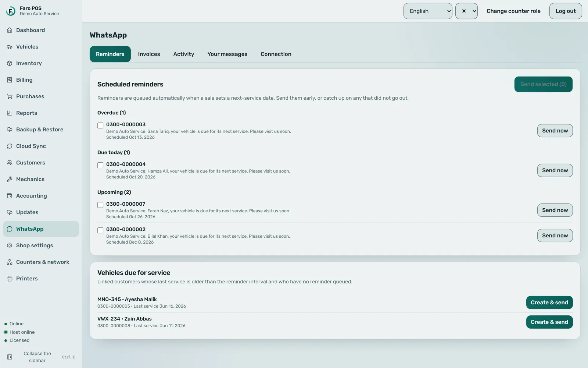Switch to the Invoices tab
The image size is (588, 368).
(x=149, y=54)
